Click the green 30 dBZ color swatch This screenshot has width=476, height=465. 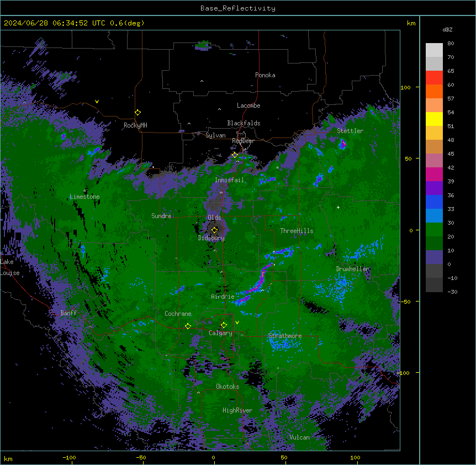[434, 230]
